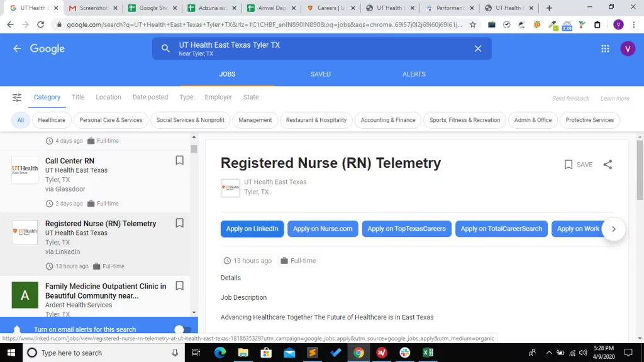Bookmark the Family Medicine Outpatient Clinic job

click(x=179, y=286)
